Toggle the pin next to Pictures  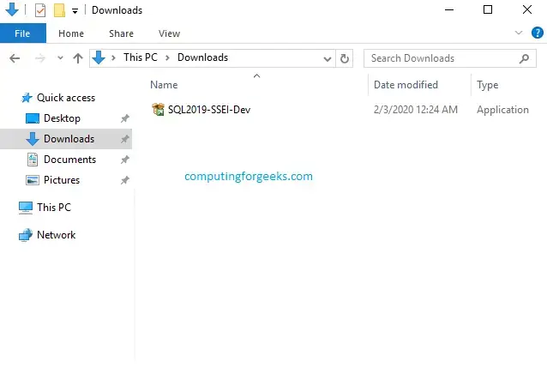(124, 180)
